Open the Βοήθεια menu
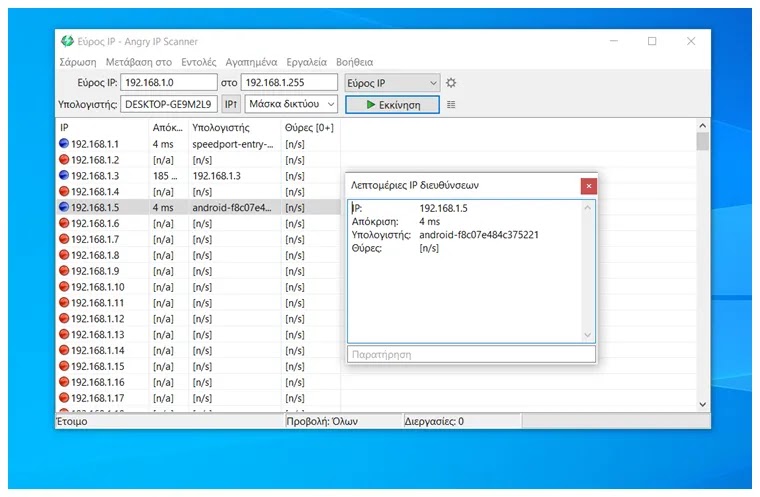The width and height of the screenshot is (760, 497). click(x=354, y=62)
